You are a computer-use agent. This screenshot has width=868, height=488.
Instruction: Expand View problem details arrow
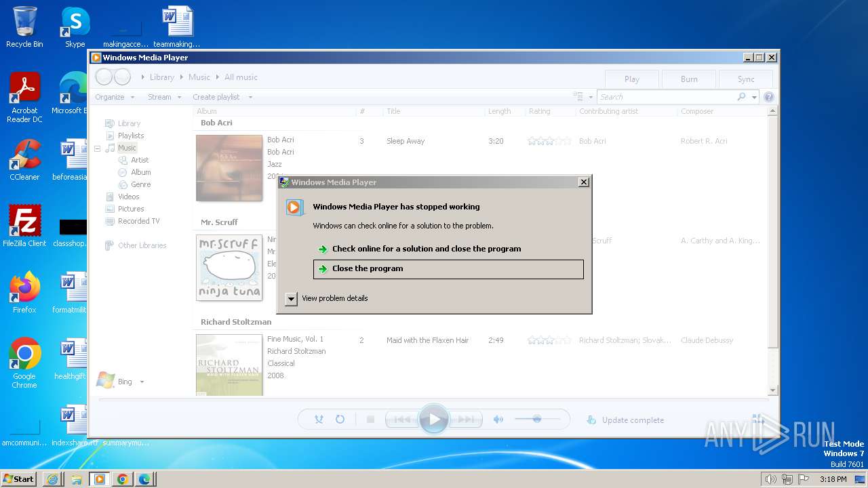coord(291,298)
